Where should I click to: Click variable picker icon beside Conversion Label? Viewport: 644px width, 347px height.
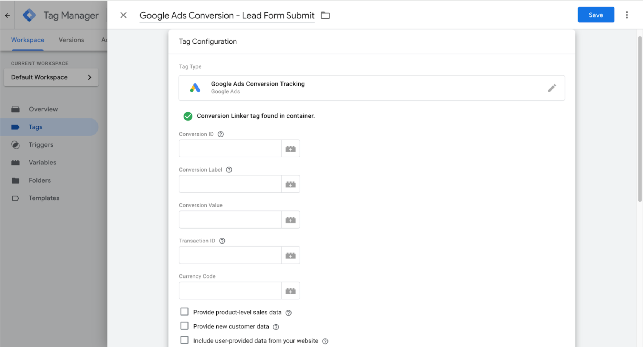pyautogui.click(x=290, y=184)
